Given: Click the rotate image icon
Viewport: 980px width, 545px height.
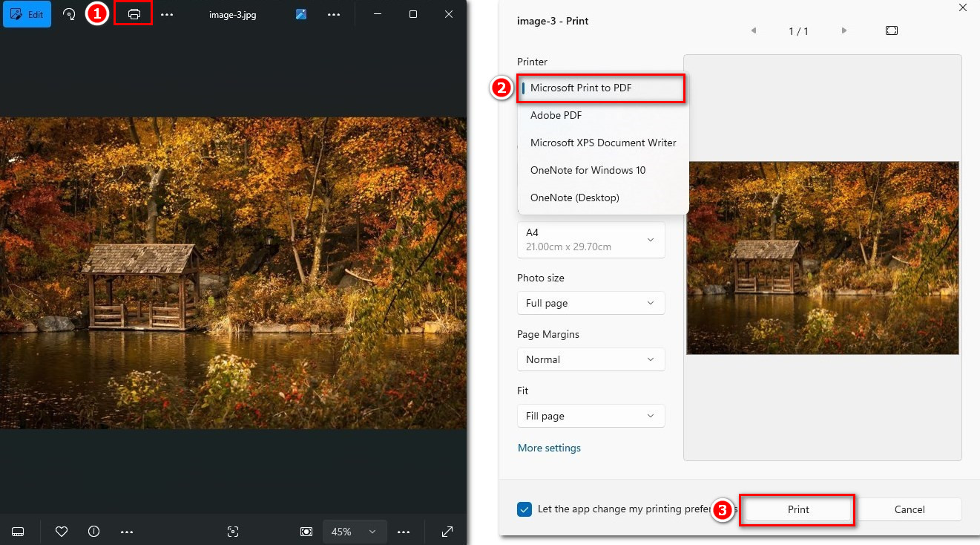Looking at the screenshot, I should click(68, 13).
